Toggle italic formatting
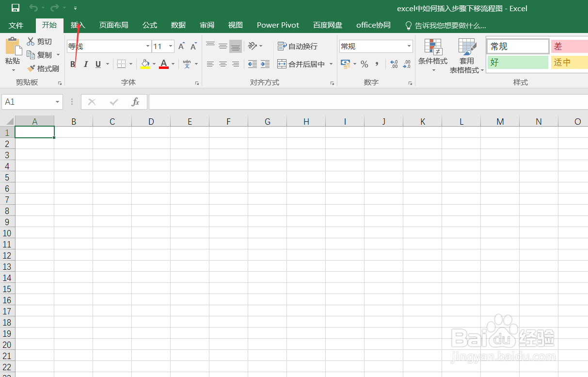This screenshot has height=377, width=588. point(86,64)
